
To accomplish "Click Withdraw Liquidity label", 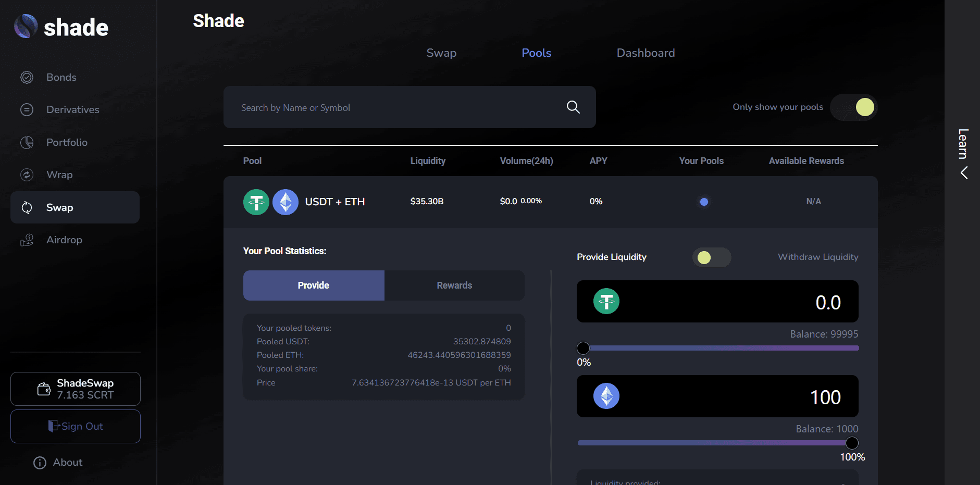I will pos(818,257).
